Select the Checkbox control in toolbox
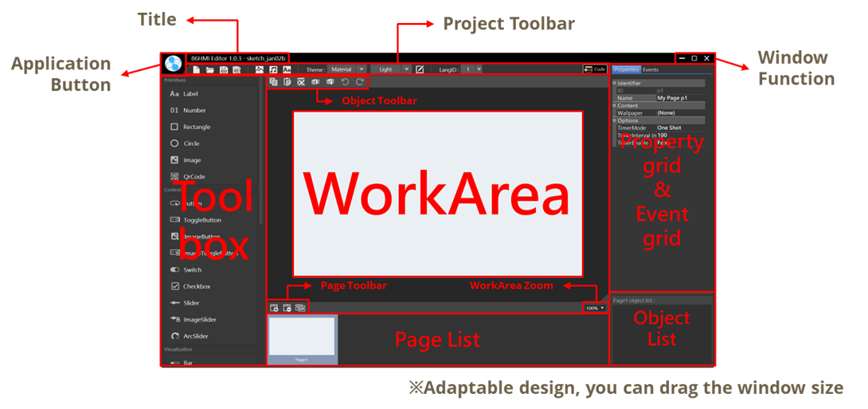This screenshot has height=409, width=868. coord(196,286)
